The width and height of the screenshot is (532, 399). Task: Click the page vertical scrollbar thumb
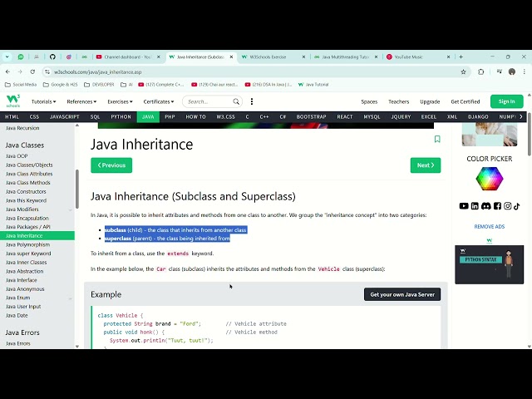[x=530, y=134]
